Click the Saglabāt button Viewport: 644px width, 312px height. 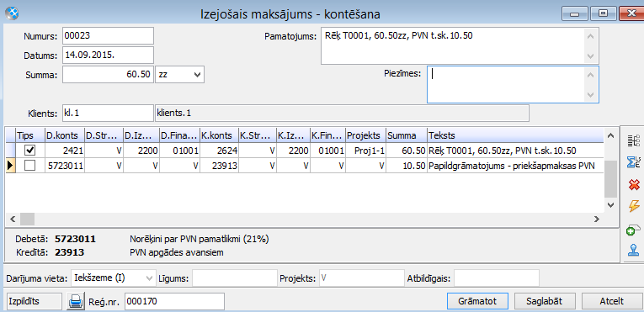pyautogui.click(x=544, y=301)
